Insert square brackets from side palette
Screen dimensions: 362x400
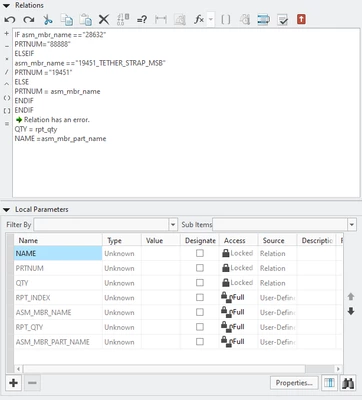pos(6,111)
